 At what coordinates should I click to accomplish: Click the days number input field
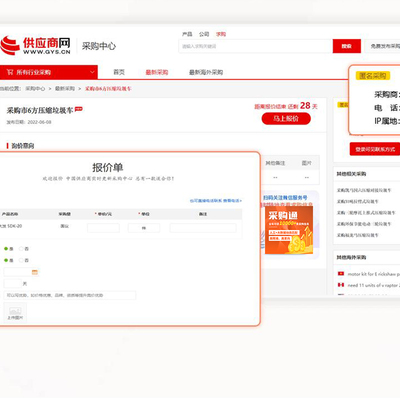coord(13,284)
